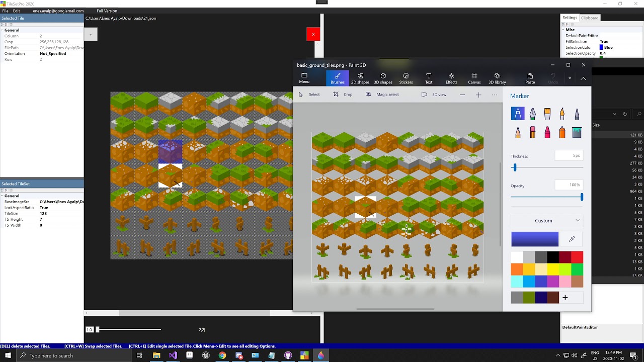The image size is (644, 362).
Task: Open the 3D shapes tab
Action: click(x=383, y=78)
